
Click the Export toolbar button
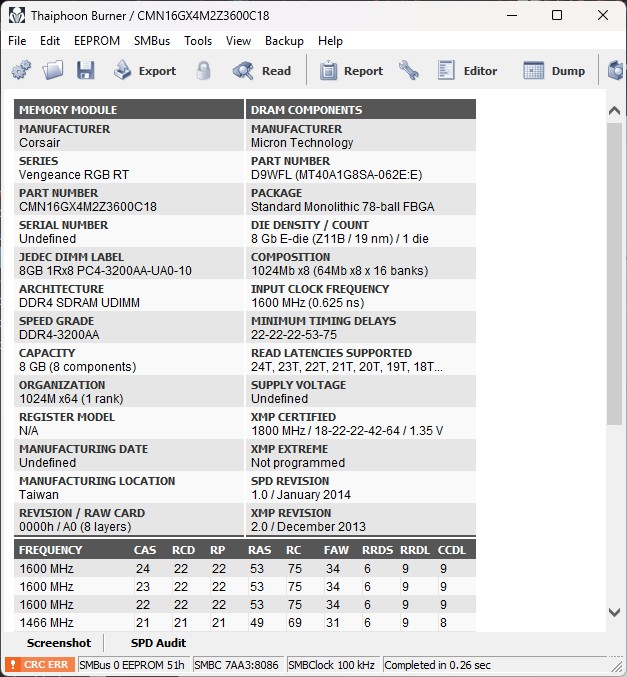[x=145, y=70]
